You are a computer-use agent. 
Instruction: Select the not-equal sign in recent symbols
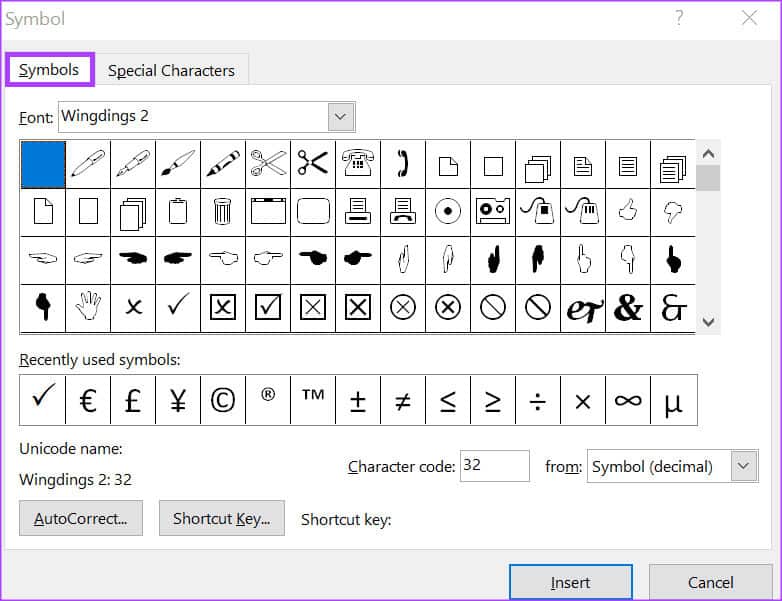(x=403, y=400)
